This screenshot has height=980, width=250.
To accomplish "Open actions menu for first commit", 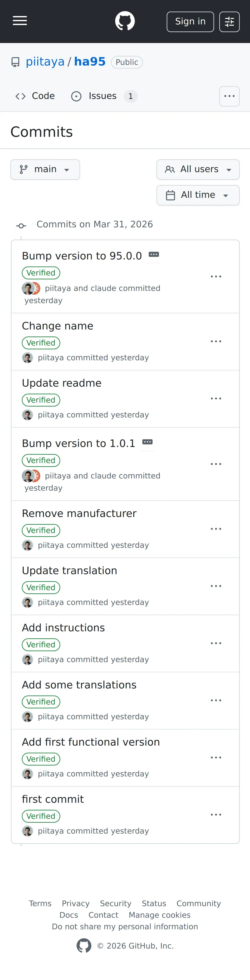I will click(x=216, y=815).
